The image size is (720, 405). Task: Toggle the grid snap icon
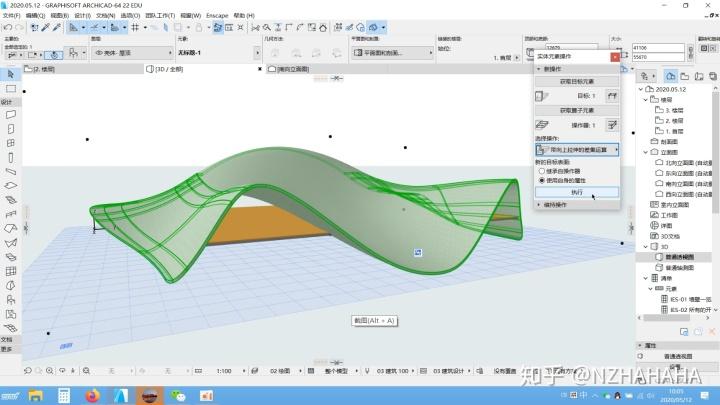(x=135, y=28)
